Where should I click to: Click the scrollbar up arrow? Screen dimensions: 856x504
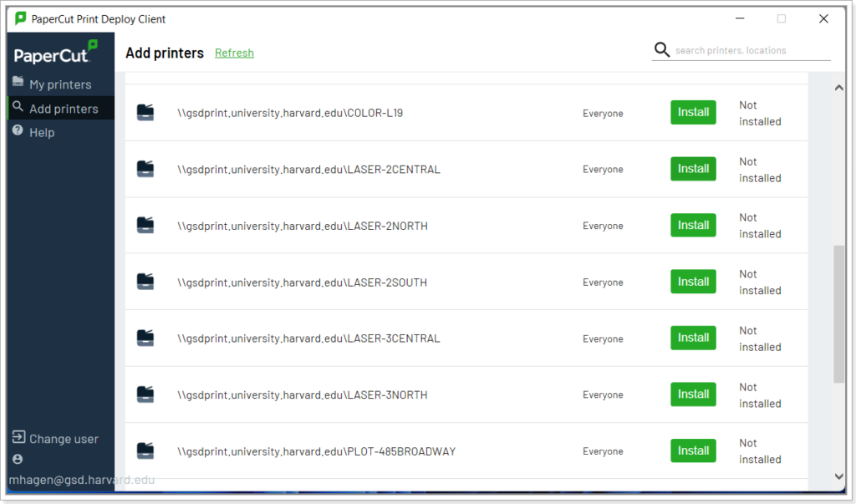[839, 87]
